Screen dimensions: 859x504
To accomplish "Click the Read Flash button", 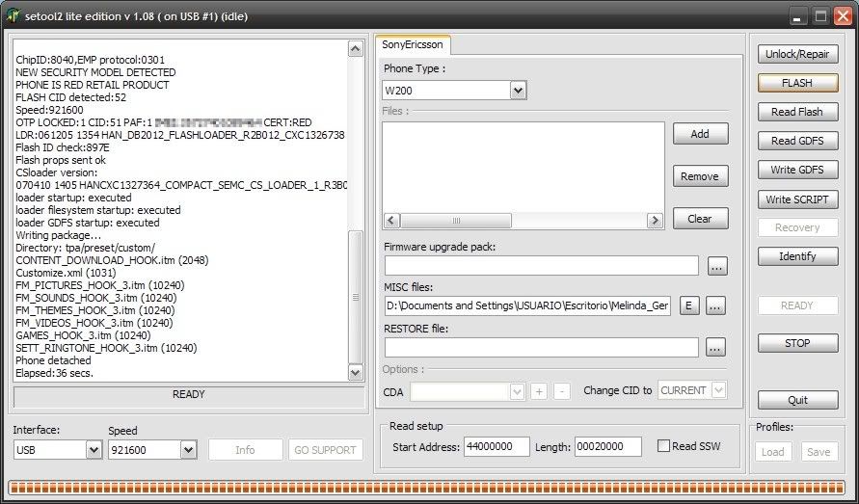I will tap(797, 112).
